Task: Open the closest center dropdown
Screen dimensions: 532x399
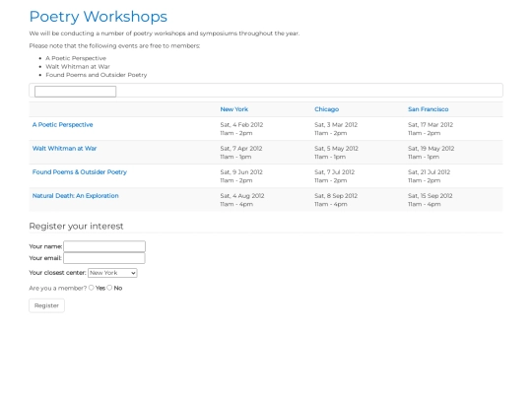Action: pyautogui.click(x=112, y=273)
